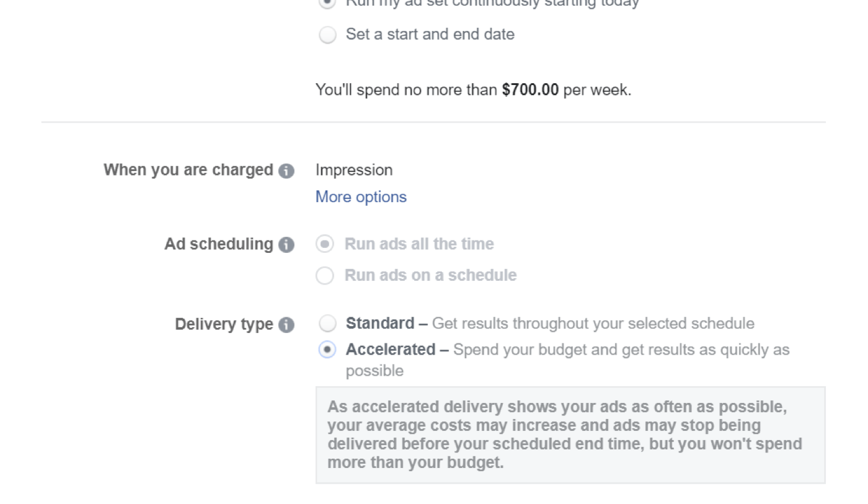Click 'Get results throughout your selected schedule' description
The width and height of the screenshot is (868, 504).
pos(593,324)
